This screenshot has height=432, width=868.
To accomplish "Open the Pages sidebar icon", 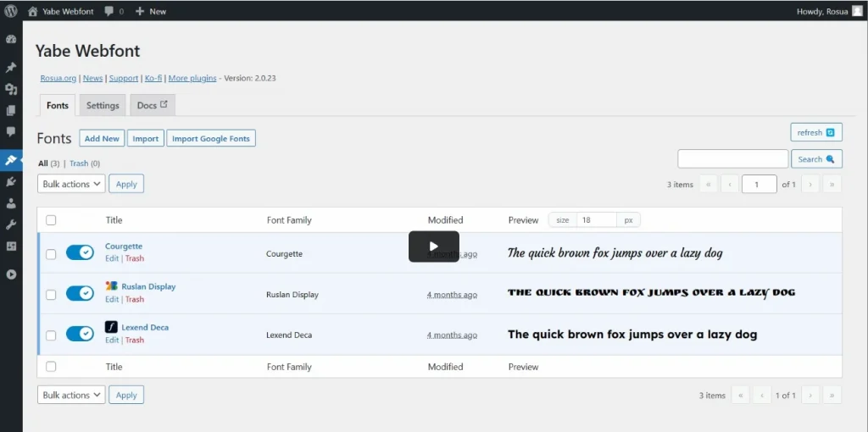I will coord(11,111).
